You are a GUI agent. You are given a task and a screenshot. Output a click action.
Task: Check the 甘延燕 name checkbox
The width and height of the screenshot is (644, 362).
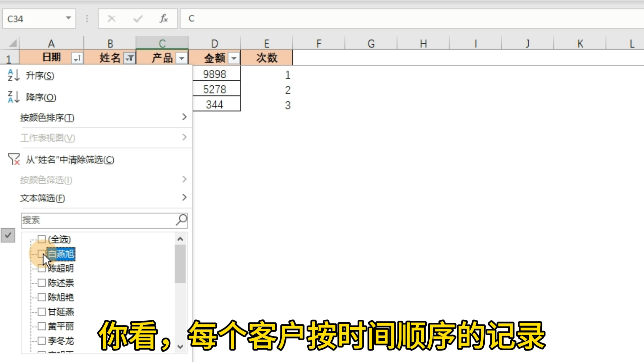coord(41,312)
